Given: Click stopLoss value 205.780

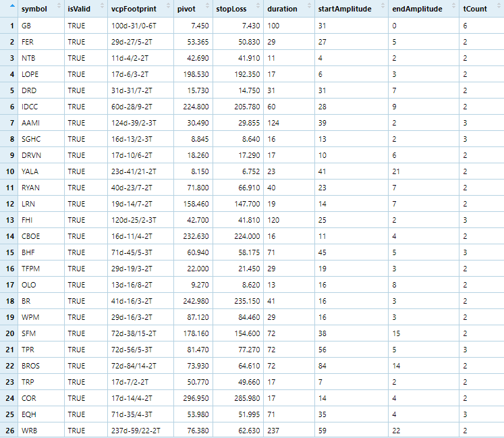Looking at the screenshot, I should pyautogui.click(x=238, y=107).
